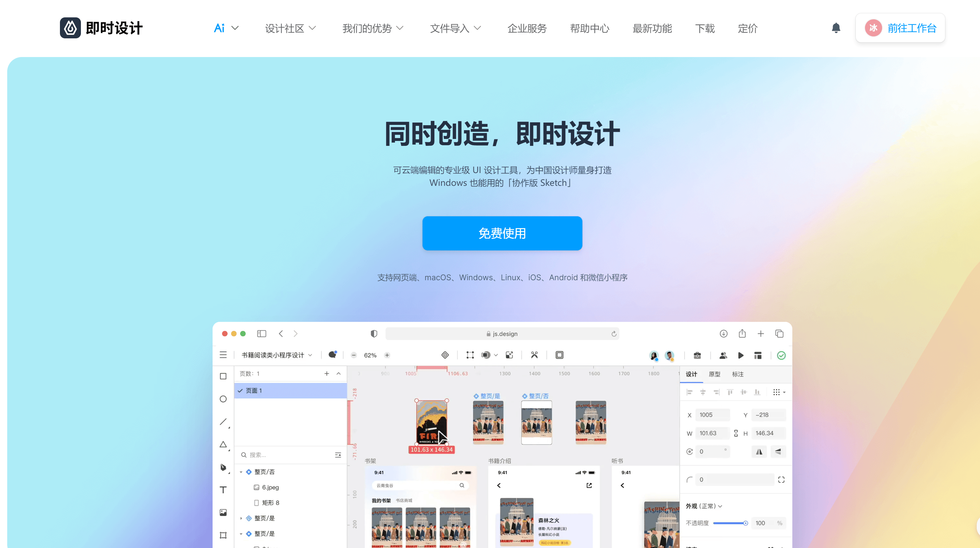
Task: Click 前往工作台 button
Action: pyautogui.click(x=900, y=28)
